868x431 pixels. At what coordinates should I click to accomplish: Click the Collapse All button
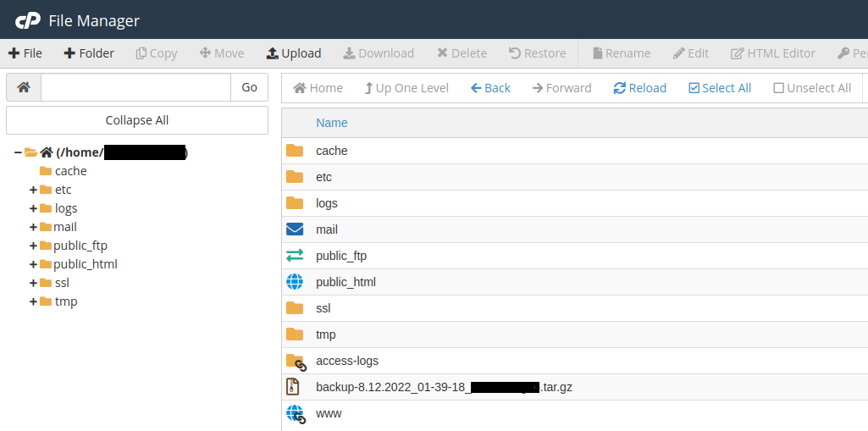(137, 120)
